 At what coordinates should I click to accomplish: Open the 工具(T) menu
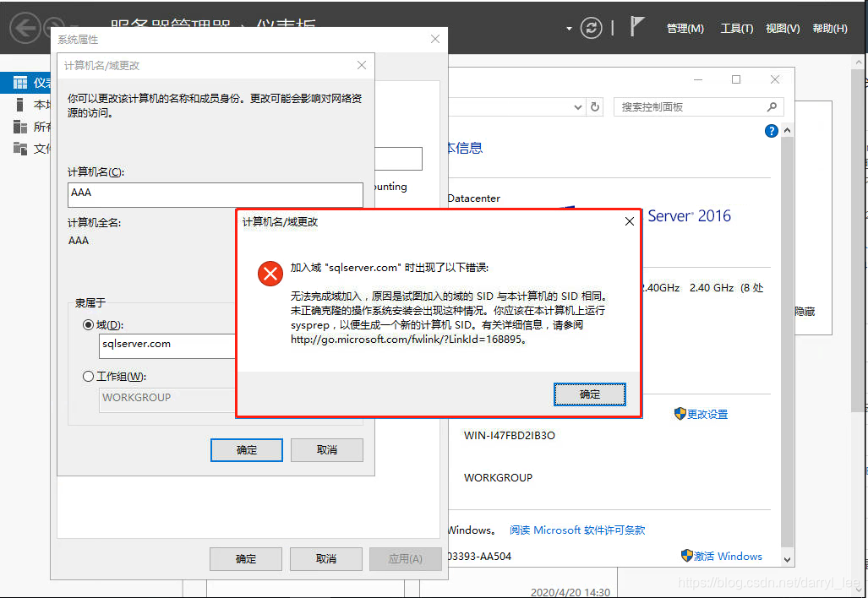[x=736, y=28]
